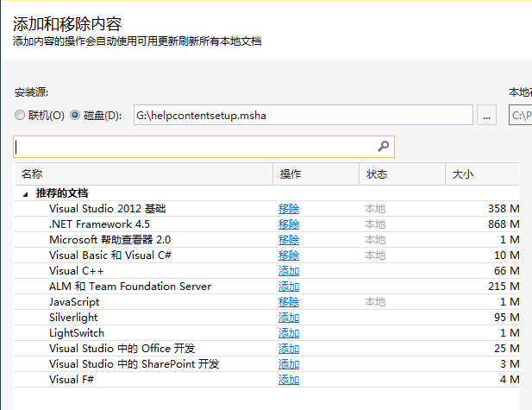Click the search magnifier icon

[383, 147]
